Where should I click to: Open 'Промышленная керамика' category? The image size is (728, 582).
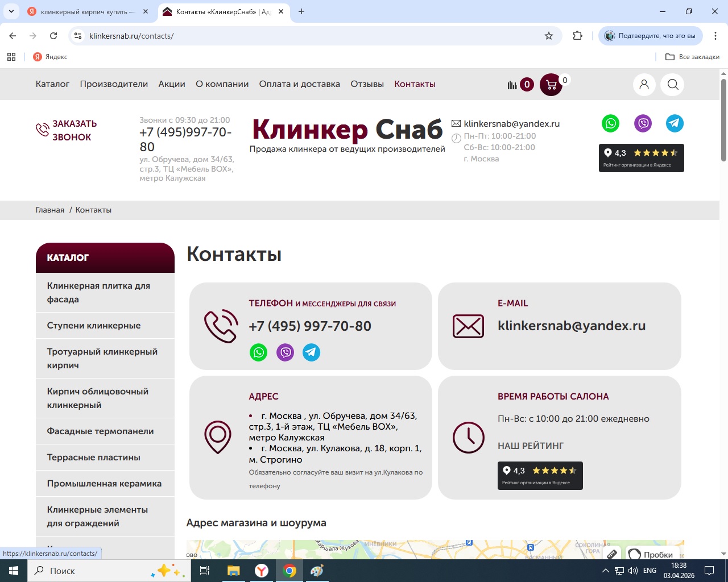[105, 484]
